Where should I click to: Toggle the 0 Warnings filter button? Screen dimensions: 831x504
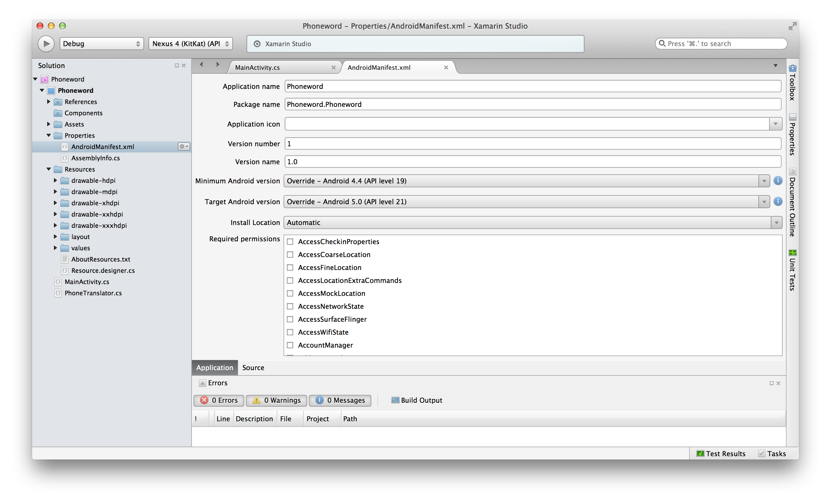(276, 400)
